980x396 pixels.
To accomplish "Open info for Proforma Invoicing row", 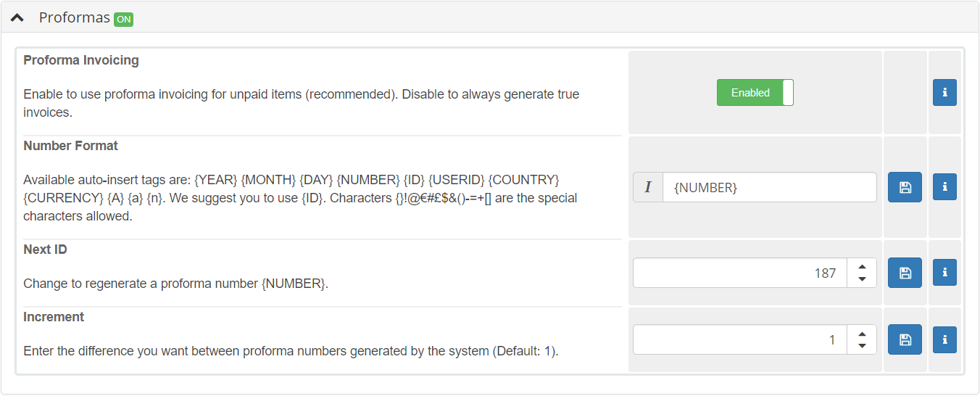I will pyautogui.click(x=944, y=93).
